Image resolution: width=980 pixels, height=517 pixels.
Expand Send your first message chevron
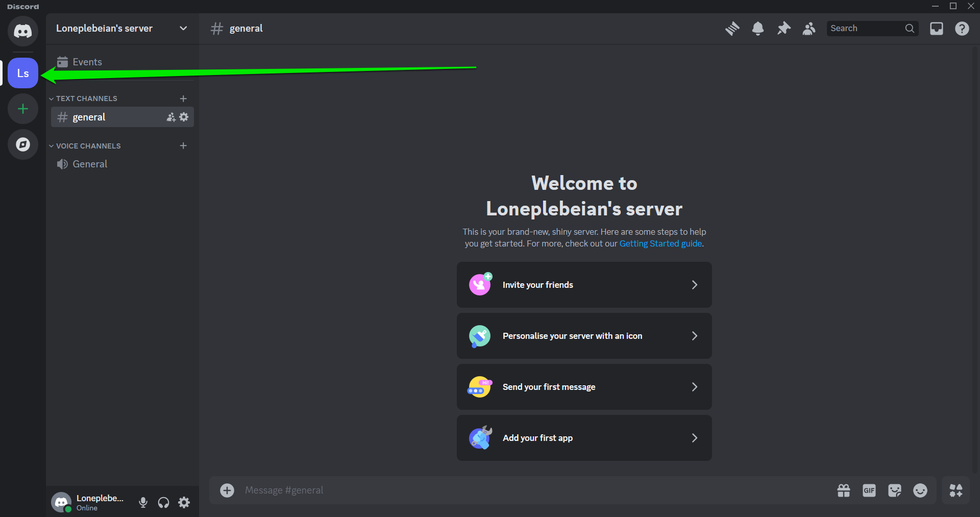694,387
